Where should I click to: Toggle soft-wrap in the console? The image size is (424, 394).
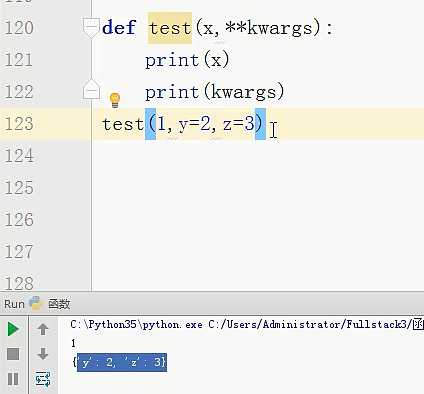click(43, 379)
